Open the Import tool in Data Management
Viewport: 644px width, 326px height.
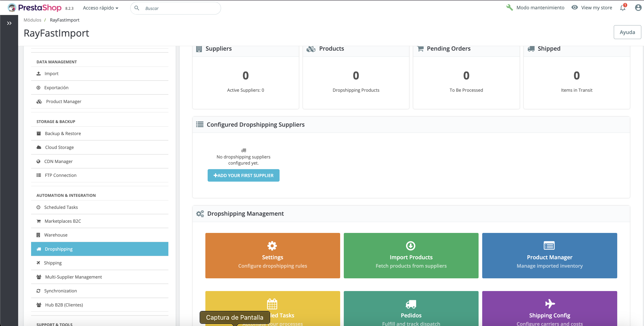pyautogui.click(x=51, y=73)
